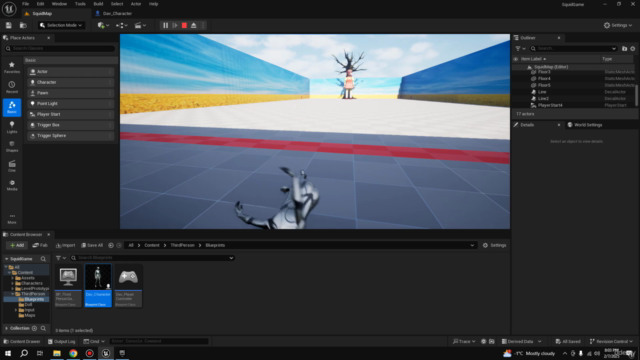
Task: Select Trigger Box in Basic list
Action: [71, 125]
